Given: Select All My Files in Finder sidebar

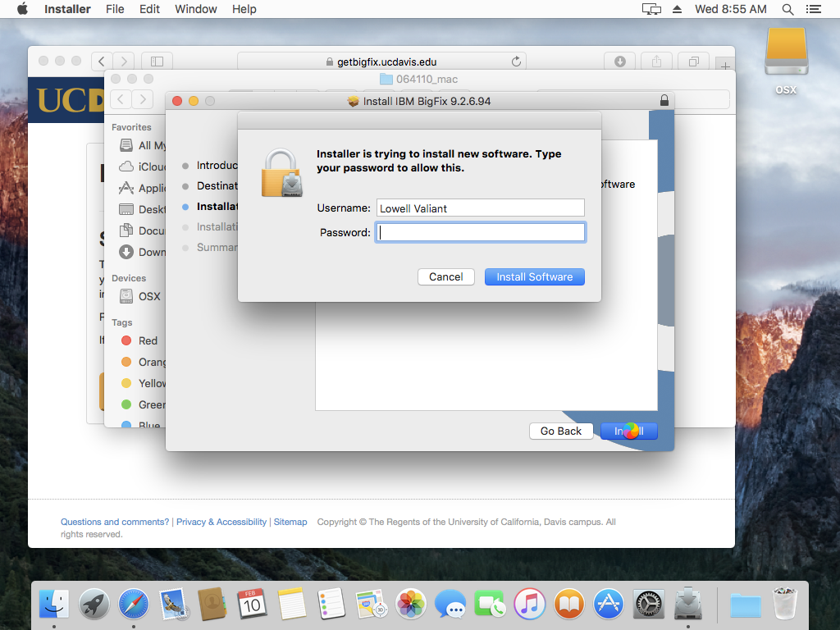Looking at the screenshot, I should point(143,145).
